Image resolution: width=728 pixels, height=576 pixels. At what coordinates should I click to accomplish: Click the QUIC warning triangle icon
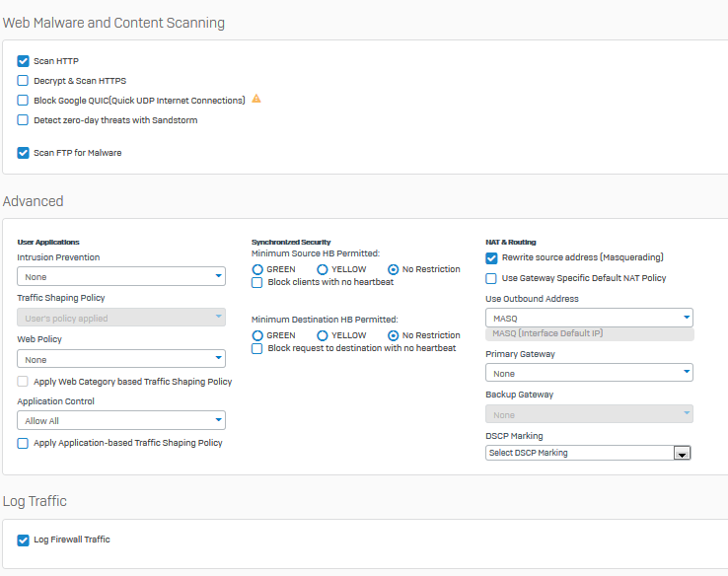(256, 100)
